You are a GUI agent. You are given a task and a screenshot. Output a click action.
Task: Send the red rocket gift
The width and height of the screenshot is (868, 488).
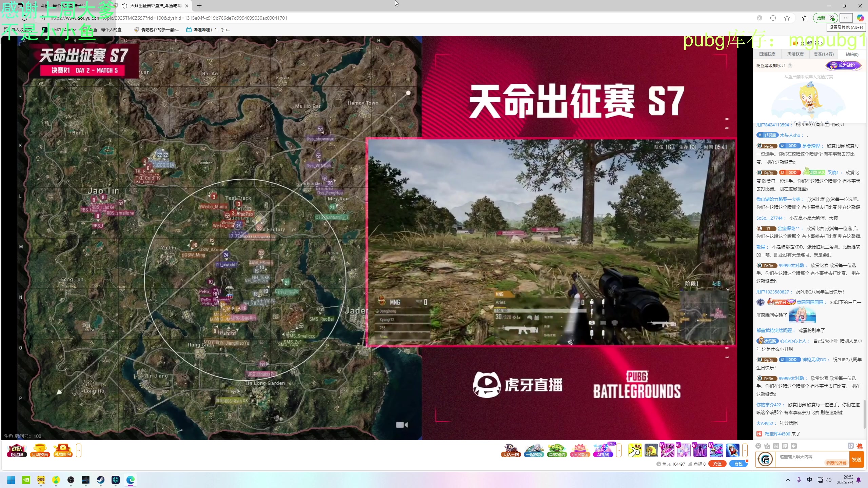[732, 450]
